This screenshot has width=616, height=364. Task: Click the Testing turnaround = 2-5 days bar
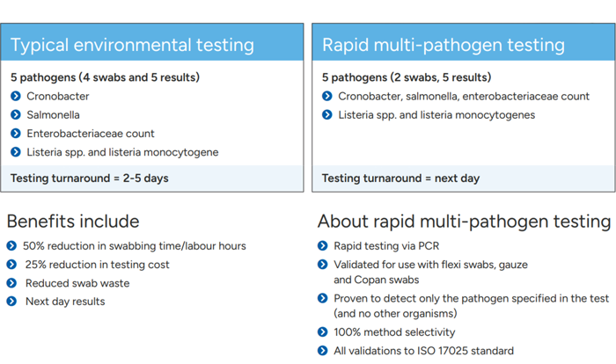tap(152, 178)
